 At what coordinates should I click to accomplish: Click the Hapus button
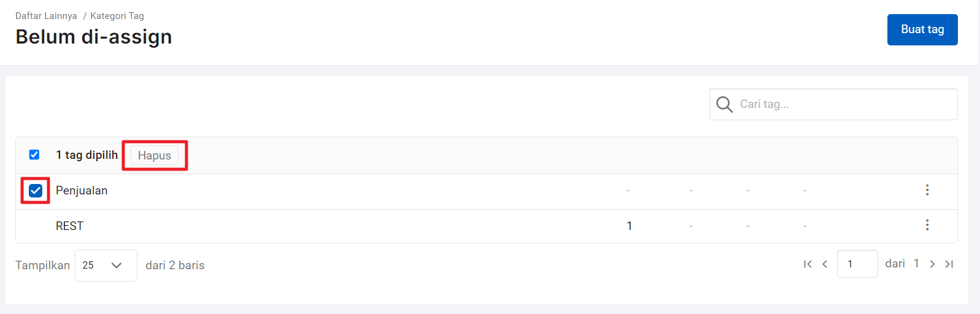pyautogui.click(x=155, y=155)
